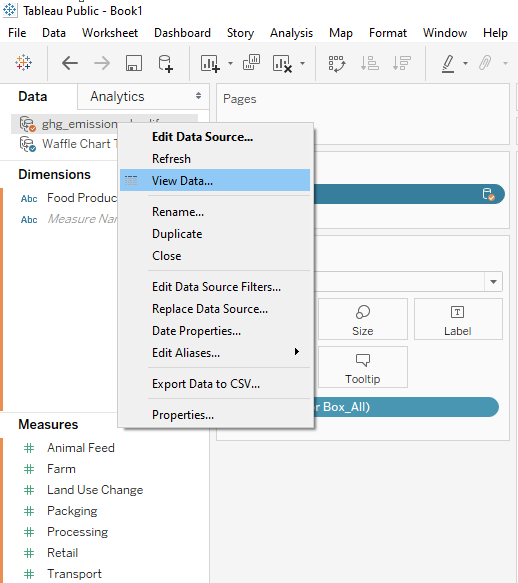This screenshot has height=583, width=518.
Task: Choose Edit Data Source Filters option
Action: [215, 287]
